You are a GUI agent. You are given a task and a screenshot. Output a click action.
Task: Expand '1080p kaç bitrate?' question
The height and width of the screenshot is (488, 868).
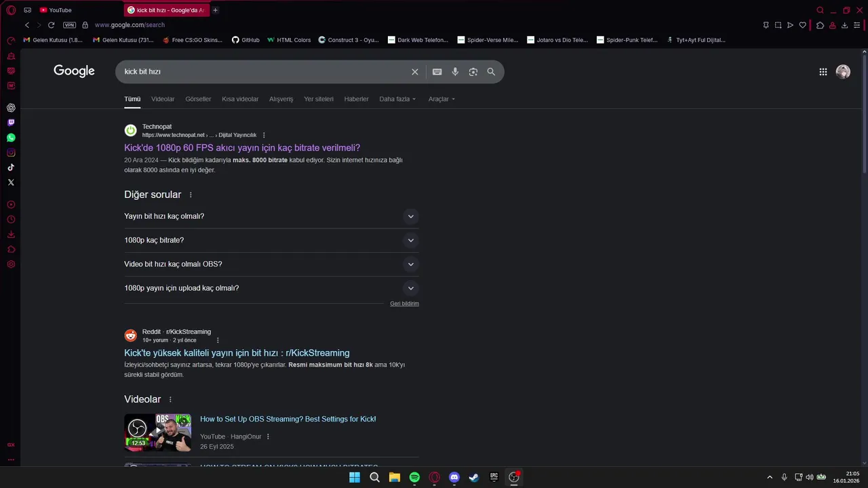(x=271, y=240)
